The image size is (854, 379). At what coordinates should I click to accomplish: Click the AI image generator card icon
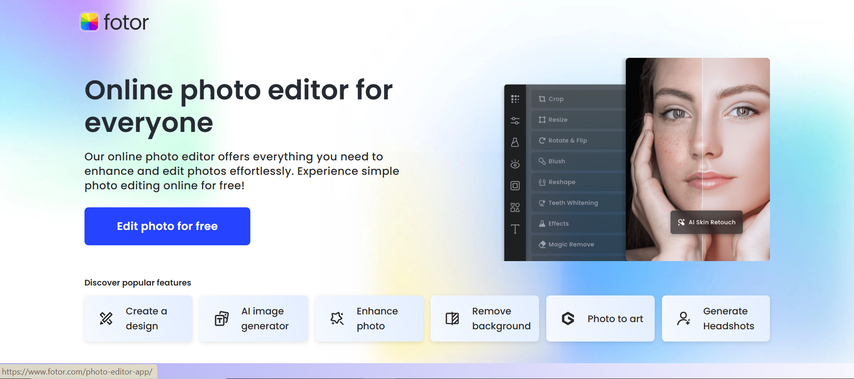pos(222,319)
